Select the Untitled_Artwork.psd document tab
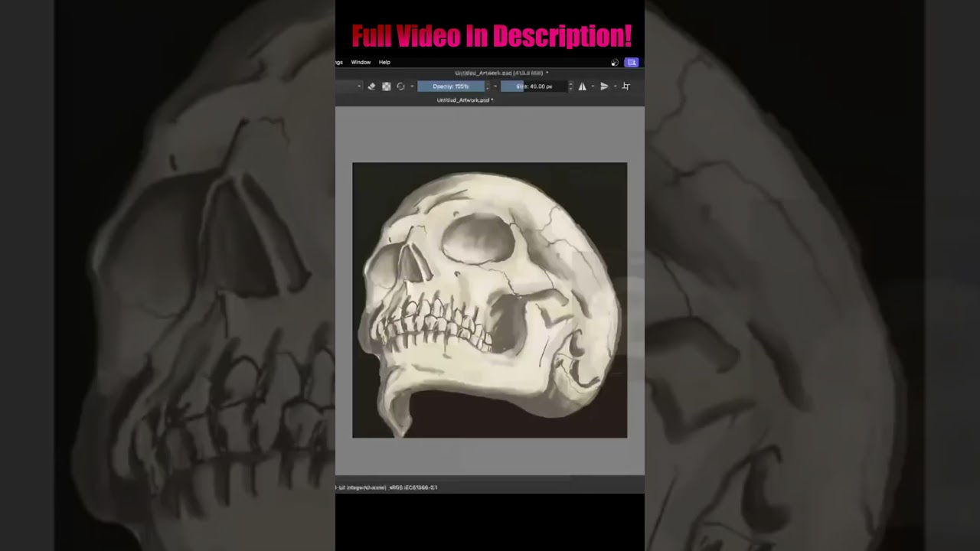Image resolution: width=980 pixels, height=551 pixels. coord(465,100)
